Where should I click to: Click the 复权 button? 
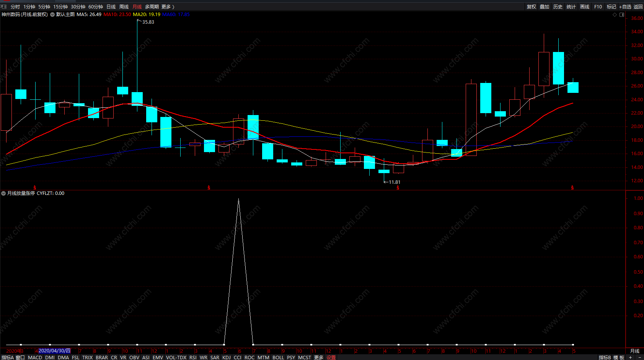pyautogui.click(x=532, y=7)
